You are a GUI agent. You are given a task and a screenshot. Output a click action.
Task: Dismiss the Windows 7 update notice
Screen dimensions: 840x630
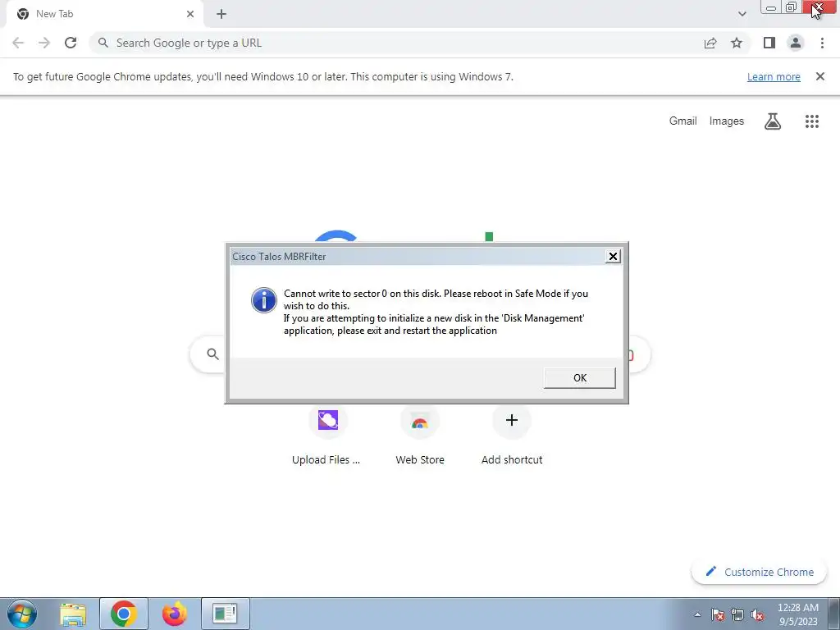coord(820,76)
